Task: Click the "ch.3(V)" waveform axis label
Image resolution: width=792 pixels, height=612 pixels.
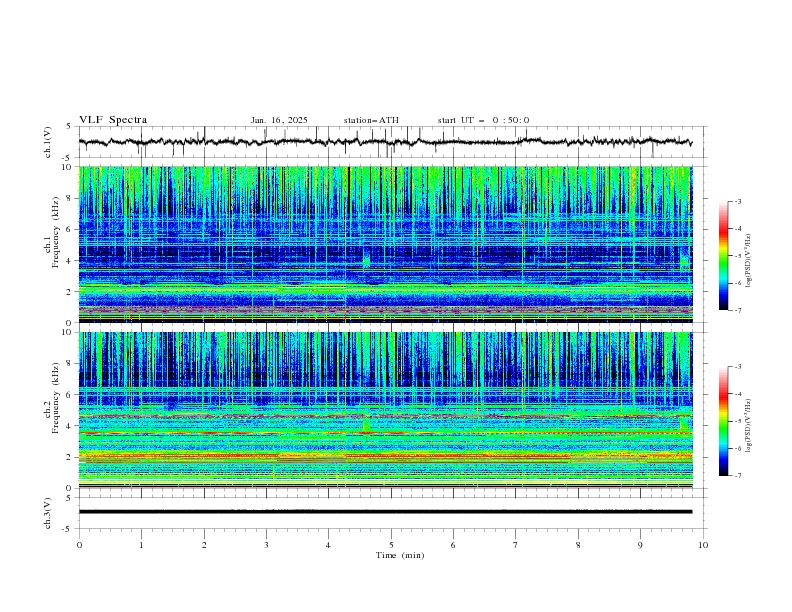Action: (47, 513)
